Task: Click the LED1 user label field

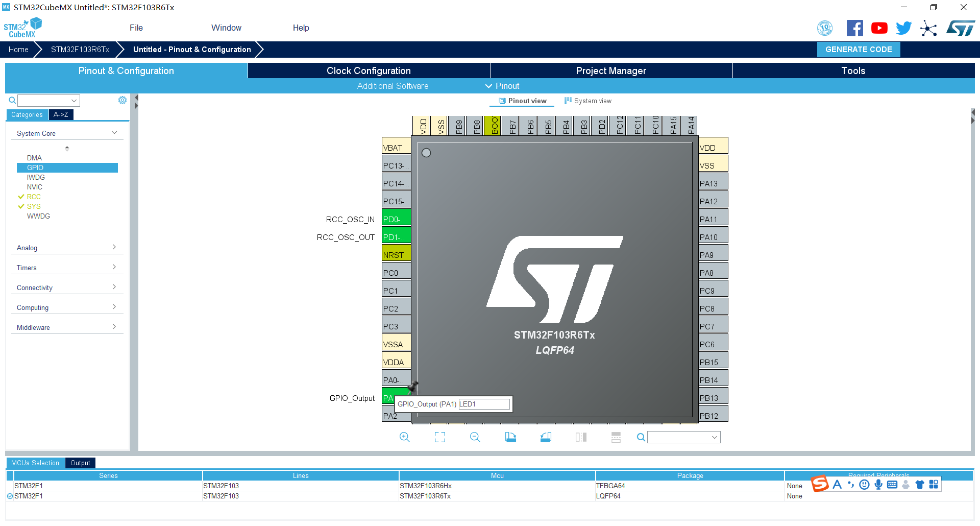Action: (x=484, y=404)
